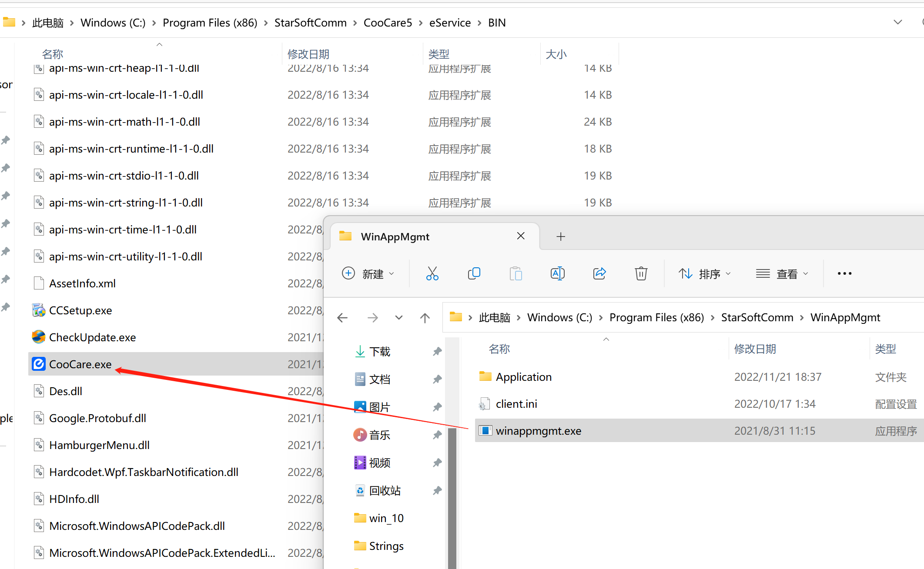The height and width of the screenshot is (569, 924).
Task: Open the 排序 sort dropdown
Action: [x=705, y=273]
